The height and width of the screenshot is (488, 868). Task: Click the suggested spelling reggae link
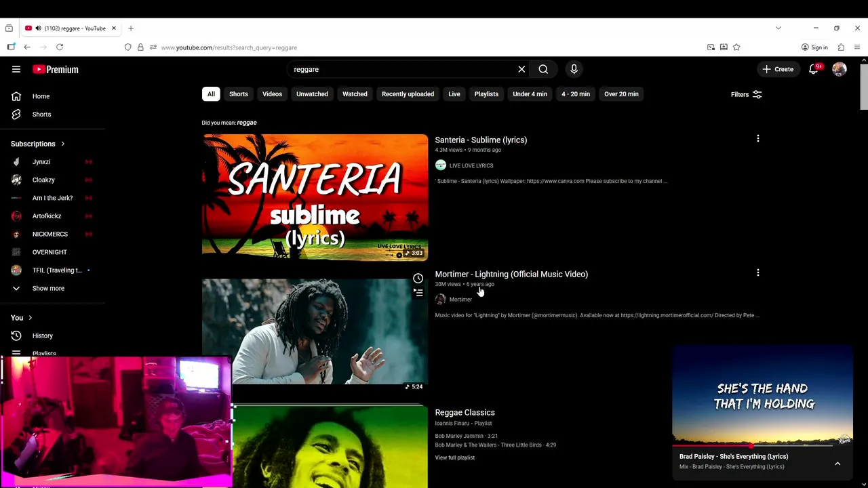[247, 123]
